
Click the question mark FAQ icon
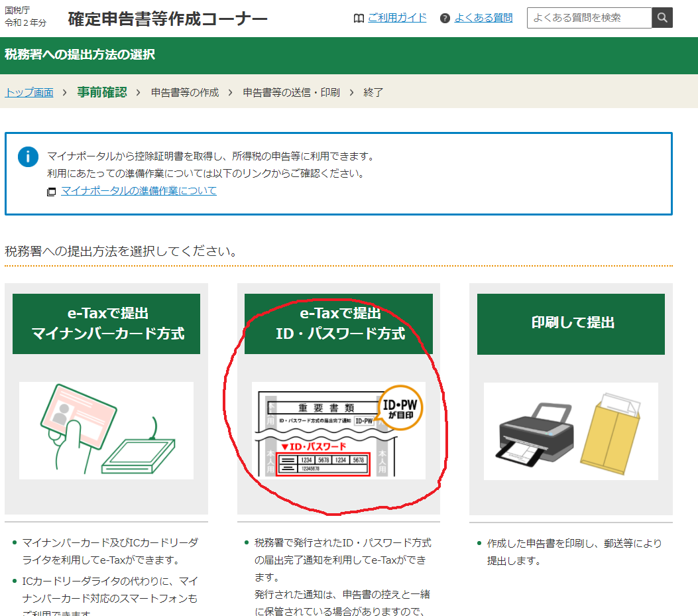coord(445,19)
